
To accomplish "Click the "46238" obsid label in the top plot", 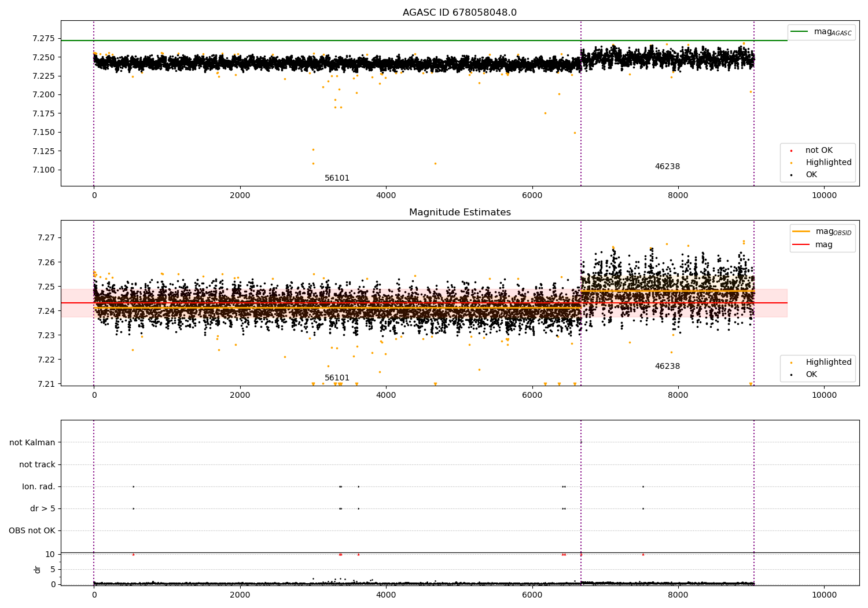I will click(x=667, y=167).
